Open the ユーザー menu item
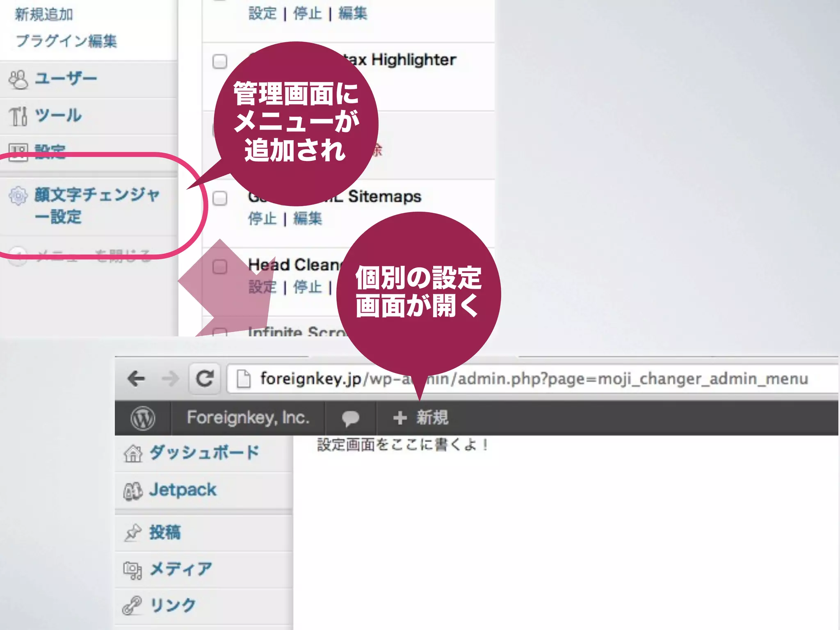Viewport: 840px width, 630px height. pyautogui.click(x=66, y=78)
